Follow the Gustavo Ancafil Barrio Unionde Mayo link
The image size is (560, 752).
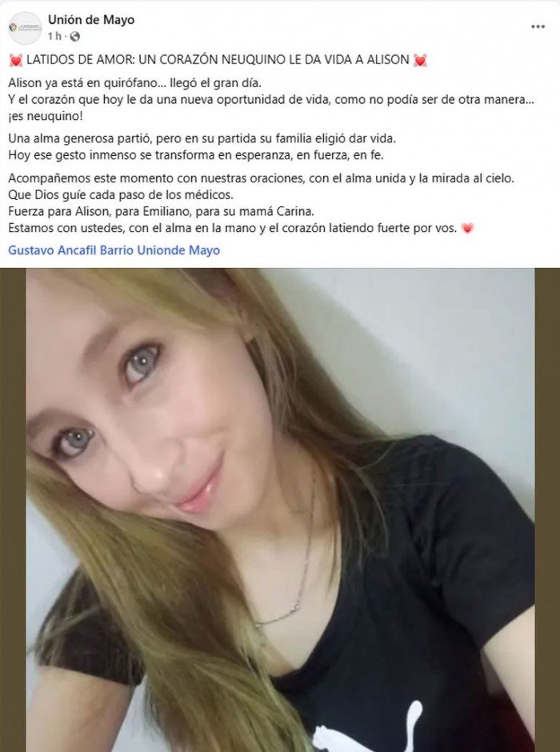point(114,250)
